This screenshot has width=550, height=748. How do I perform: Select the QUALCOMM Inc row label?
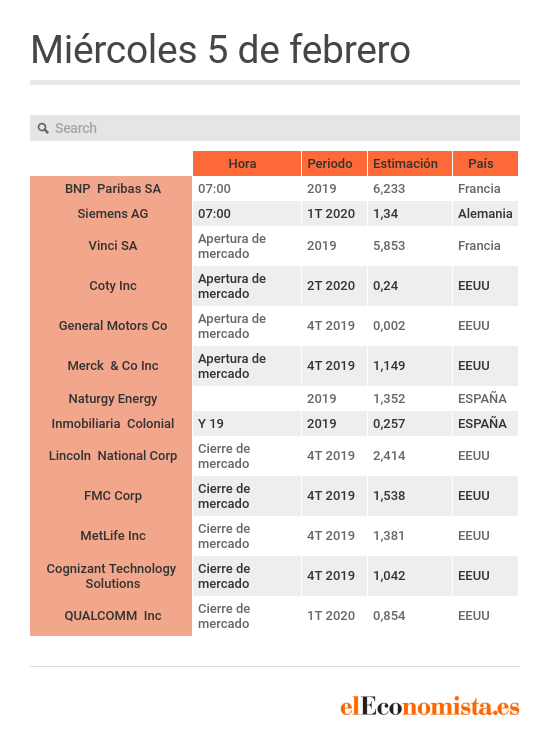tap(111, 616)
